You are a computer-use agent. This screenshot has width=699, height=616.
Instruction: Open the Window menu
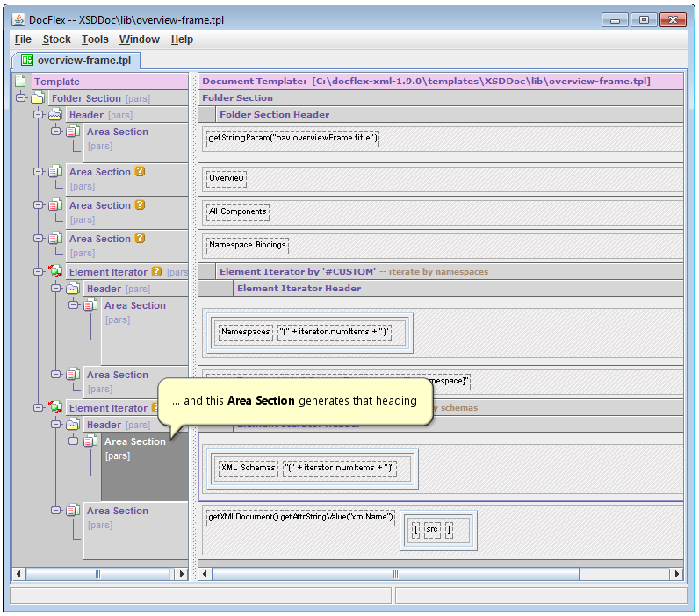tap(139, 39)
